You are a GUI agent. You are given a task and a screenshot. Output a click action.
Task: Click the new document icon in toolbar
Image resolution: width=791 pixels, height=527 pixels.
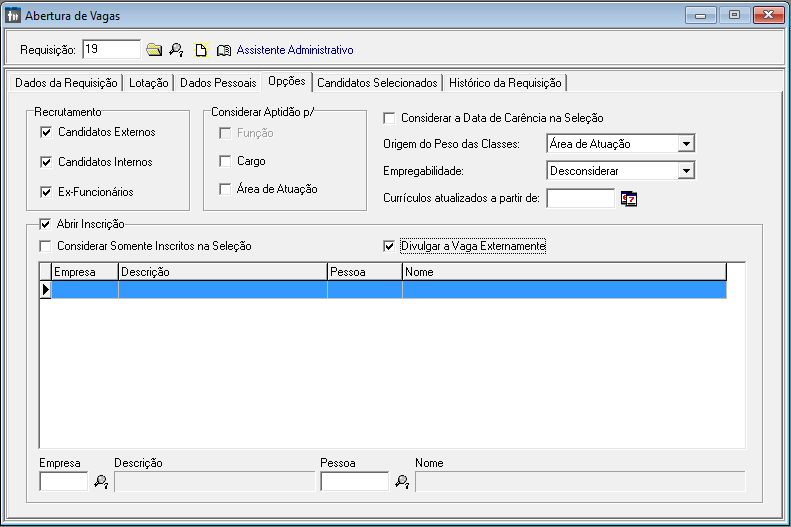[x=200, y=49]
